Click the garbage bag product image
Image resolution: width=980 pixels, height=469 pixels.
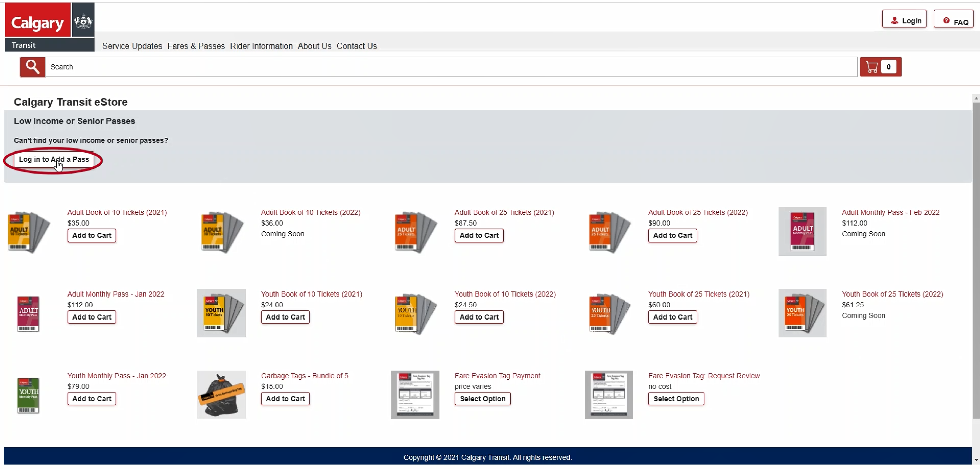tap(221, 395)
